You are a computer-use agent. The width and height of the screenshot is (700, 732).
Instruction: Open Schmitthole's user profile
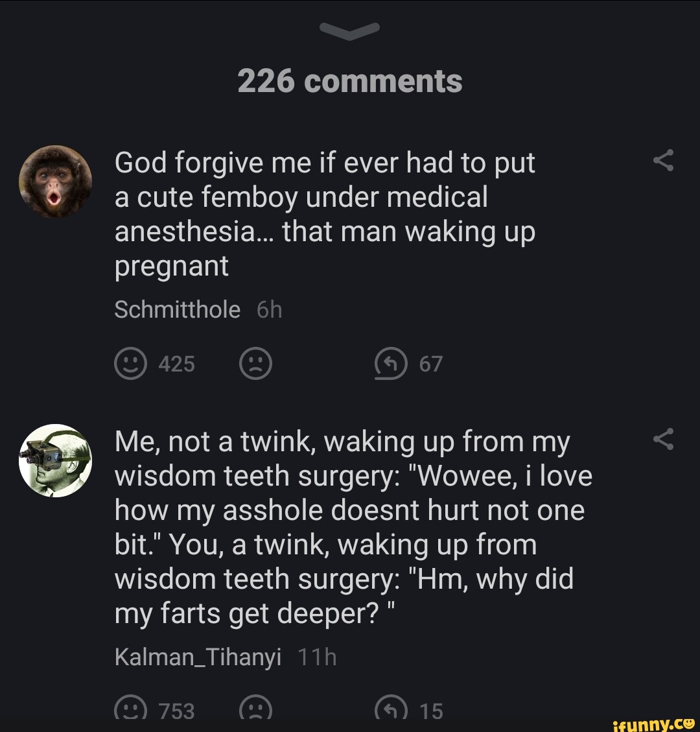pos(177,309)
